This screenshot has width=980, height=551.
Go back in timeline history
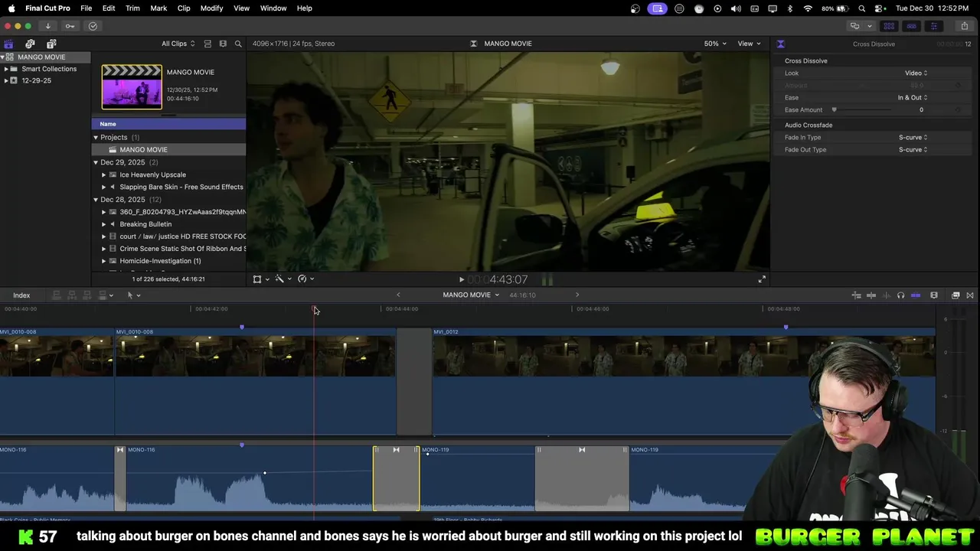(398, 295)
